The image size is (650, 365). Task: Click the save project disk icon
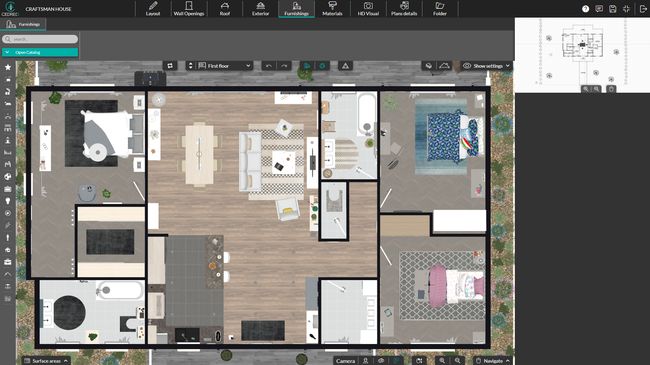(x=613, y=9)
